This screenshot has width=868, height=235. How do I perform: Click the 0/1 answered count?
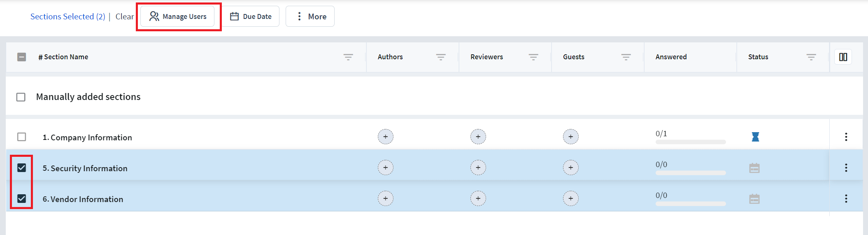click(661, 134)
